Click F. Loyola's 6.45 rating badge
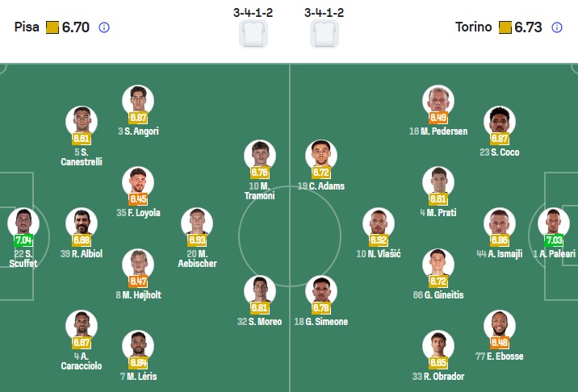This screenshot has width=578, height=392. (x=138, y=198)
